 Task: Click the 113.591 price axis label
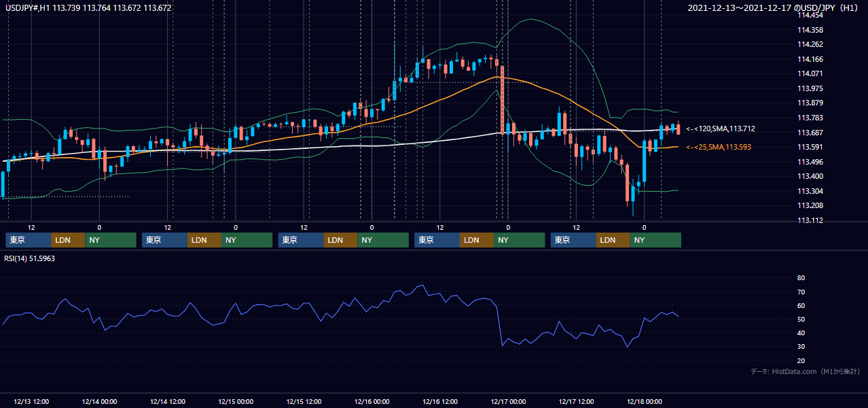810,147
